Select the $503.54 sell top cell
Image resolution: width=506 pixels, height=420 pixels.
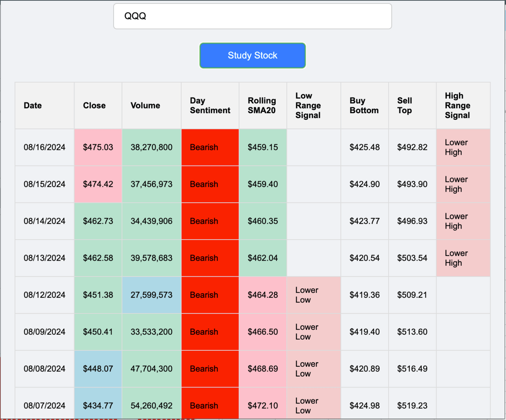click(412, 258)
